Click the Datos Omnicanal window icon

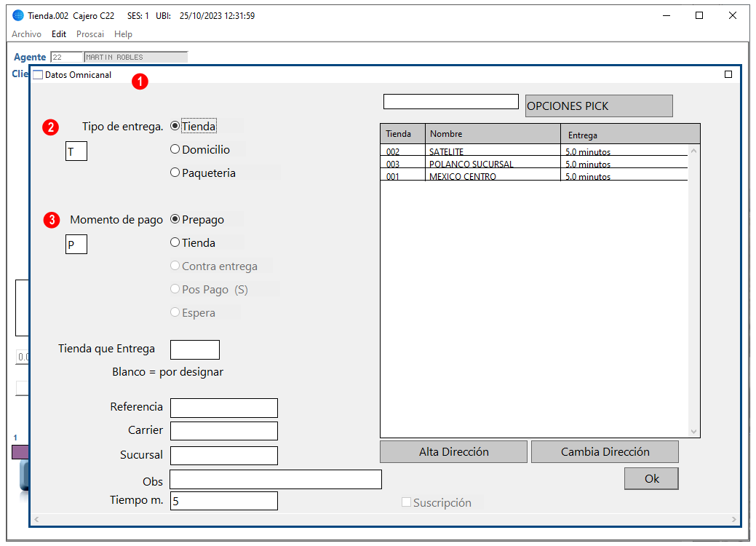38,75
